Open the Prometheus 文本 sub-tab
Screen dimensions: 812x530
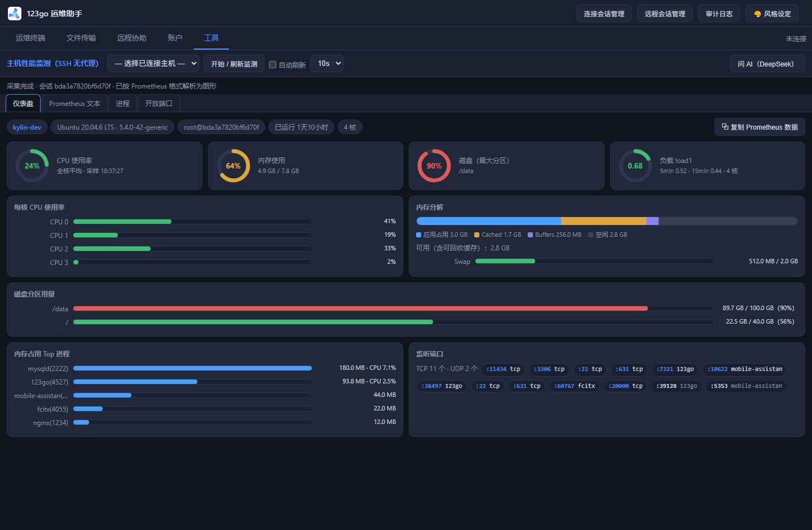click(74, 104)
